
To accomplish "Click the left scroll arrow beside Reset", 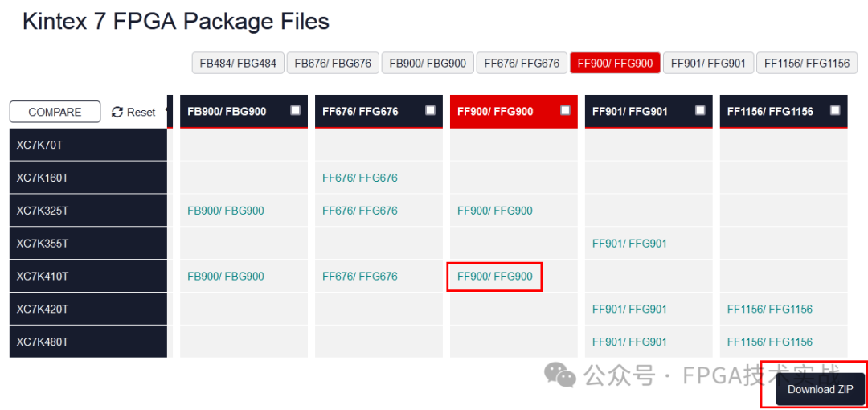I will [x=168, y=111].
